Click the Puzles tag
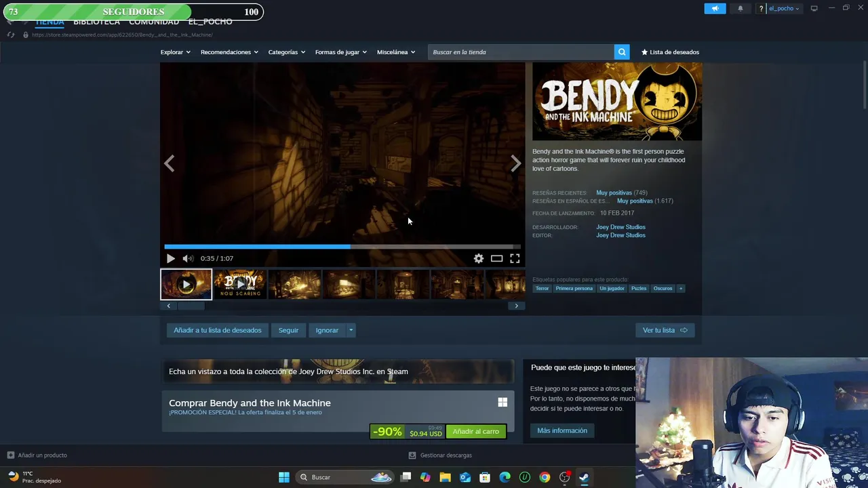This screenshot has height=488, width=868. [x=639, y=288]
